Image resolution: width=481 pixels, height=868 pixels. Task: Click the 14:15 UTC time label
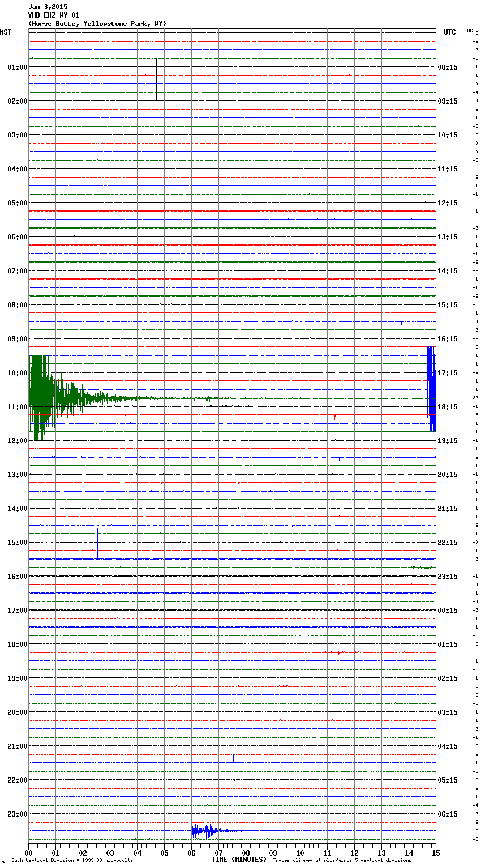coord(448,271)
